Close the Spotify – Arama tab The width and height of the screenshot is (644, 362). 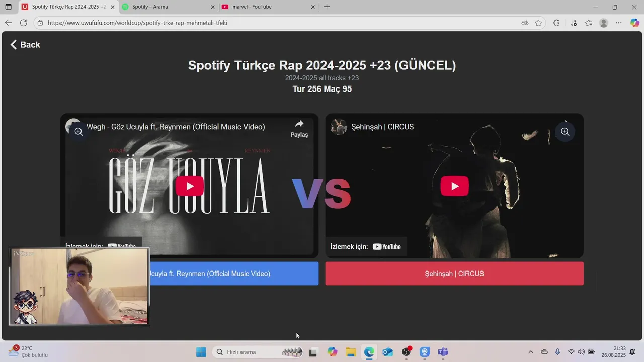212,7
